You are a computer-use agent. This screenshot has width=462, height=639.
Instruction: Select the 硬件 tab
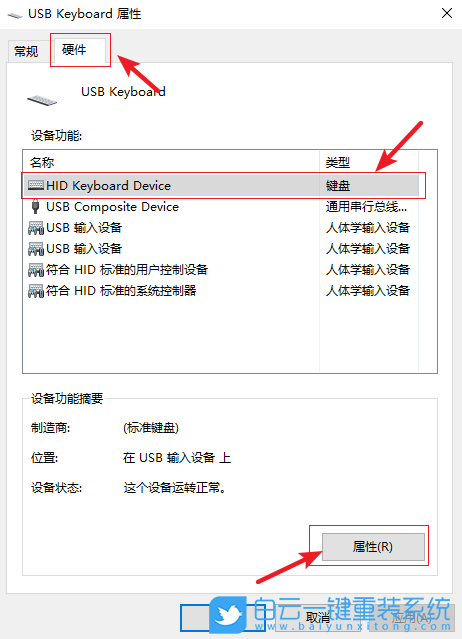(x=80, y=50)
